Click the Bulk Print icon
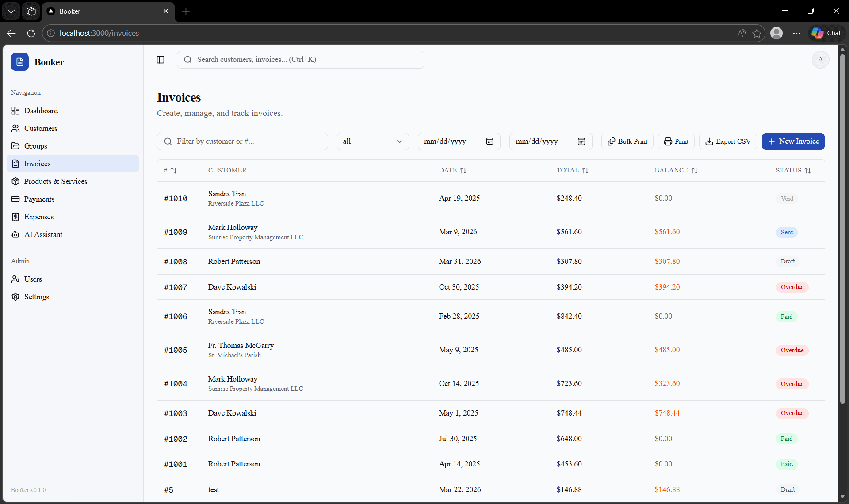The width and height of the screenshot is (849, 504). point(612,141)
